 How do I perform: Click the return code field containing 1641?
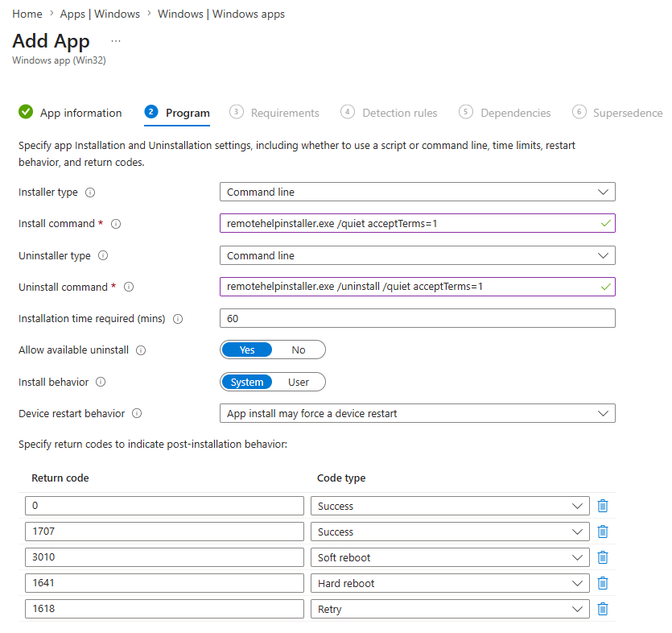click(164, 583)
